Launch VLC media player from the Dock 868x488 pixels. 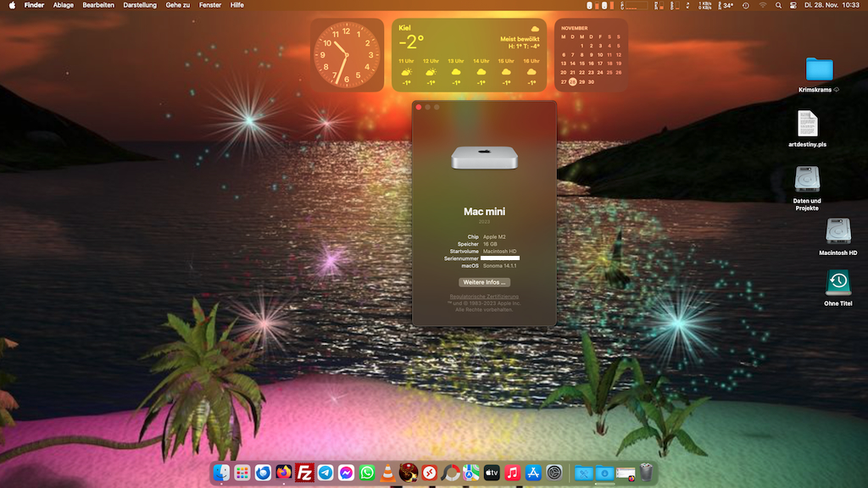click(x=387, y=473)
